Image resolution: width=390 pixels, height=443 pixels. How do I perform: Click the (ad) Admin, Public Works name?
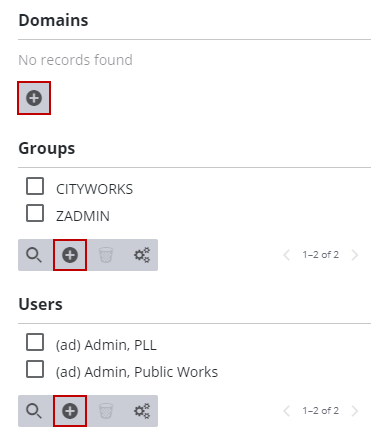pos(137,372)
